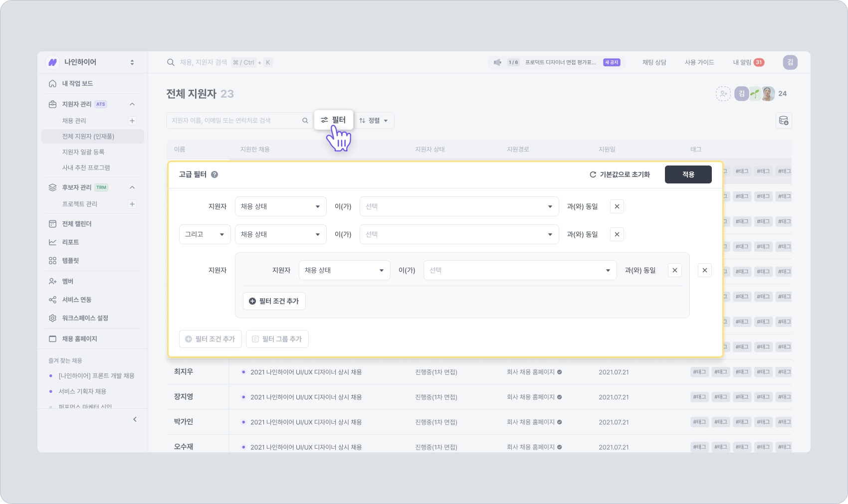Screen dimensions: 848x504
Task: Open 채용 관리 menu item
Action: (74, 121)
